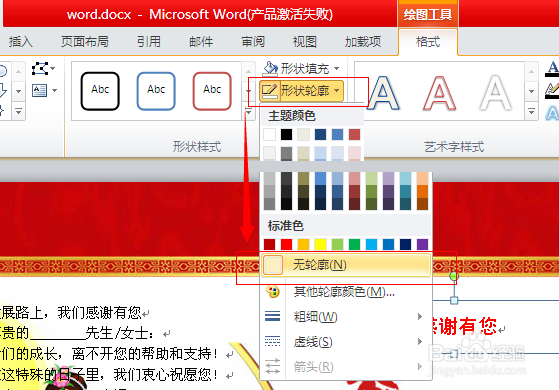Expand the WordArt styles gallery More button

(x=531, y=112)
